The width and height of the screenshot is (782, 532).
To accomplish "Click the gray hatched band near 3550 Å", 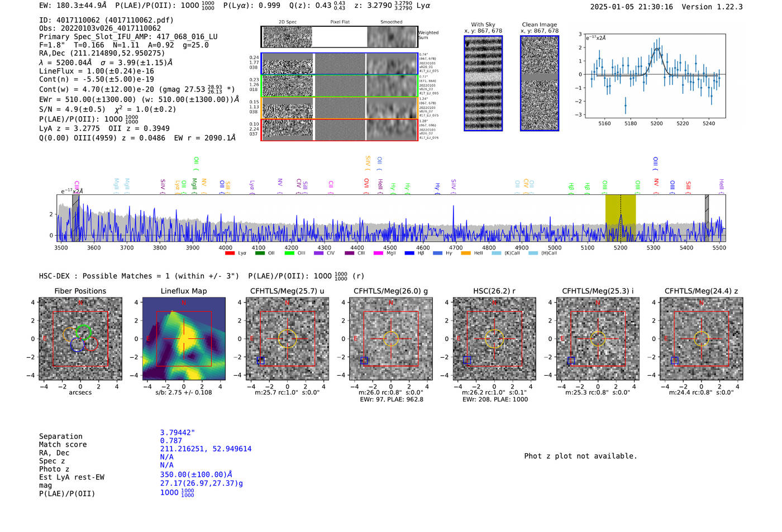I will pyautogui.click(x=75, y=218).
